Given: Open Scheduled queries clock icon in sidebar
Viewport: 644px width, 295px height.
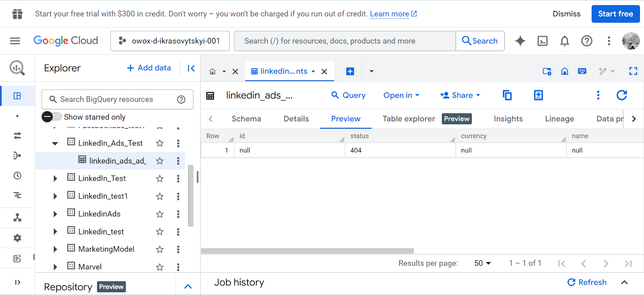Looking at the screenshot, I should click(x=17, y=176).
